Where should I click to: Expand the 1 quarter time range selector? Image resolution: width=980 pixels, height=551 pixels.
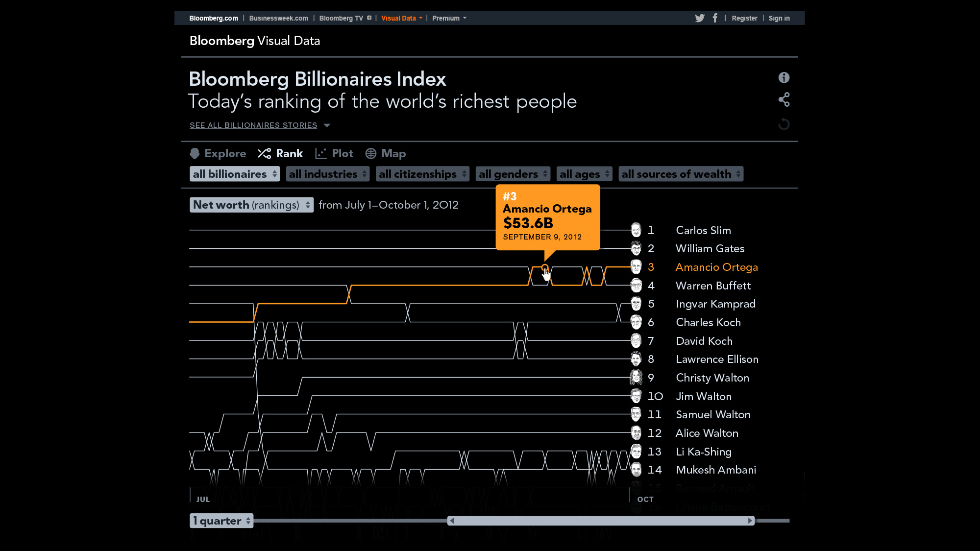[x=221, y=521]
